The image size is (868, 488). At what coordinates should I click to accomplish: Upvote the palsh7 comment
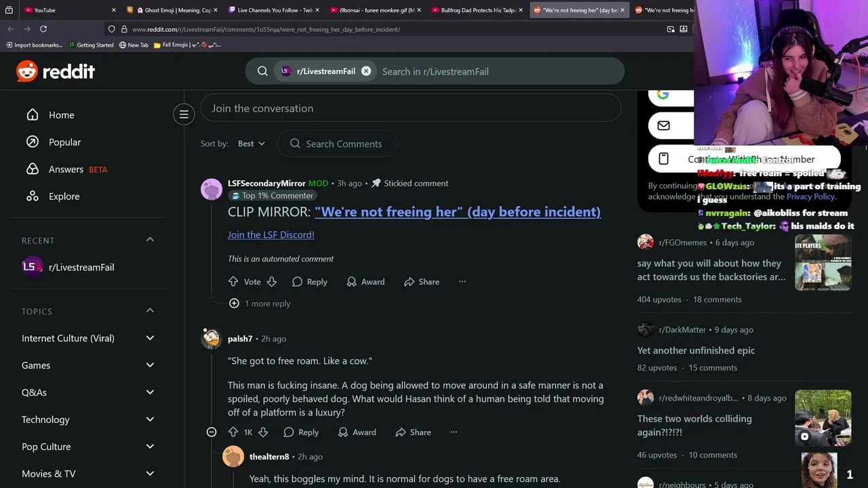pos(233,432)
